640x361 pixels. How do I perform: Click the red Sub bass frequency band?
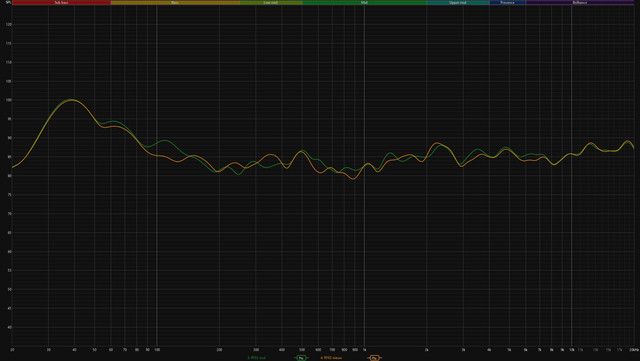(61, 2)
